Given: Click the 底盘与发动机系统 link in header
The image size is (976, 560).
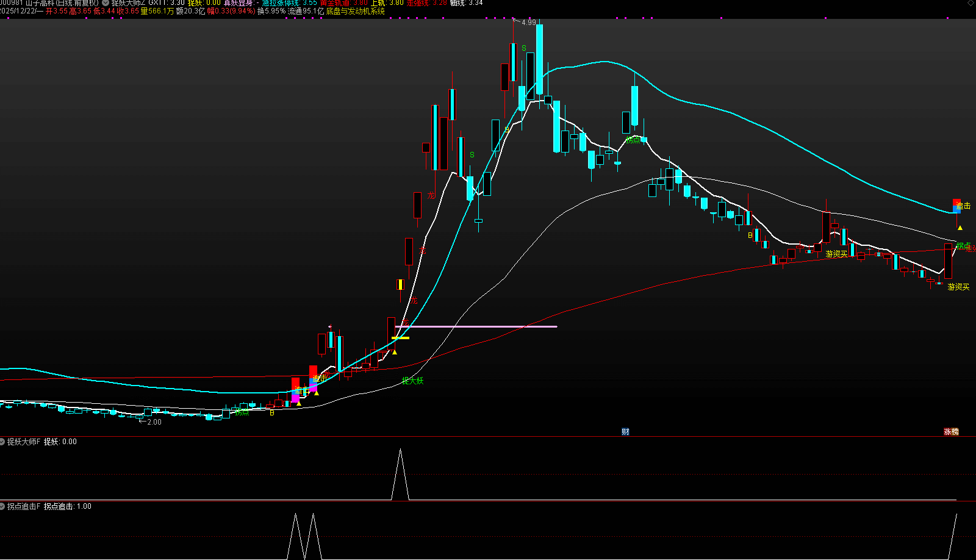Looking at the screenshot, I should click(x=356, y=11).
